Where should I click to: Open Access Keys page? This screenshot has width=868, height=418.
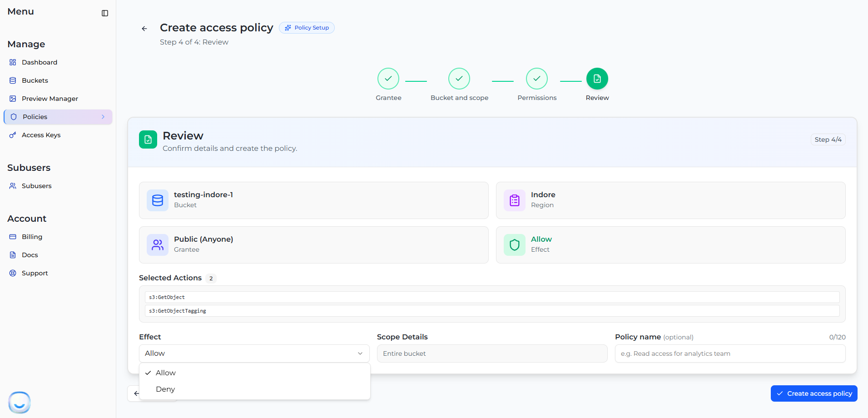coord(58,135)
